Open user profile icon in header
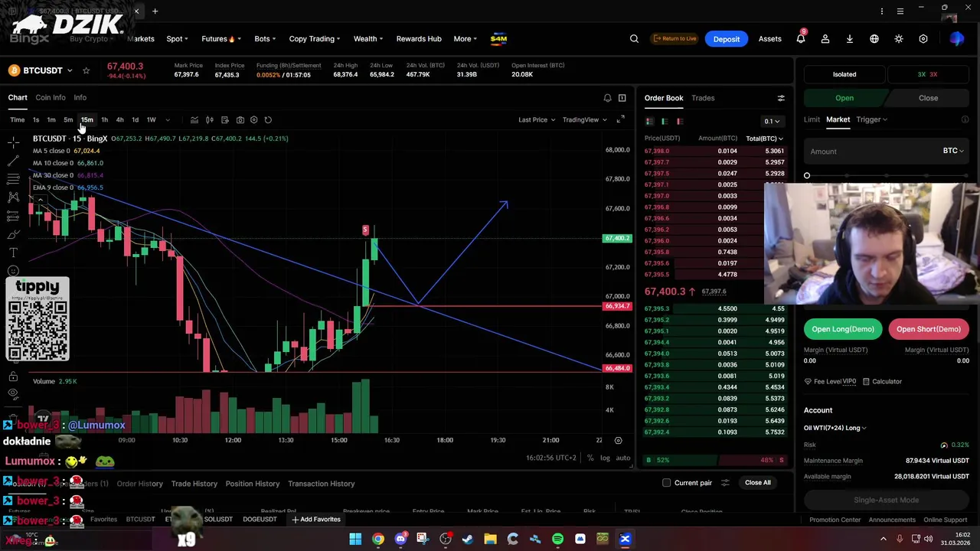Screen dimensions: 980x551 [x=825, y=39]
